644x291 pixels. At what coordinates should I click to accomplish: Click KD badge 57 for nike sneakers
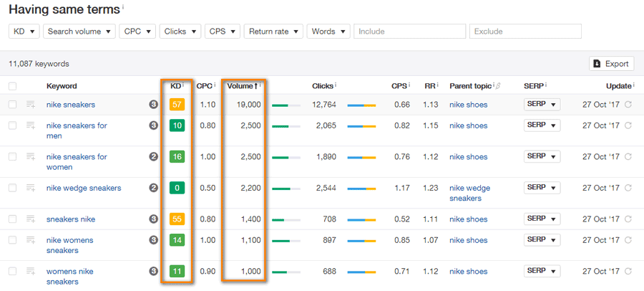(x=177, y=105)
